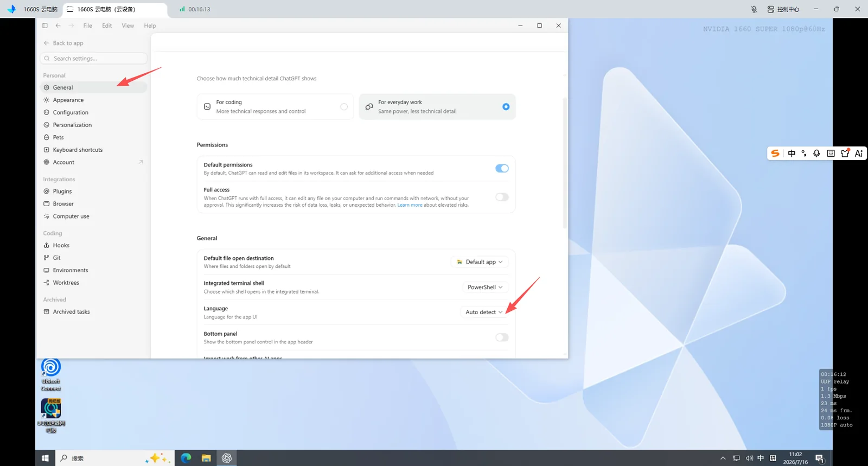
Task: Open Computer use settings
Action: click(x=93, y=216)
